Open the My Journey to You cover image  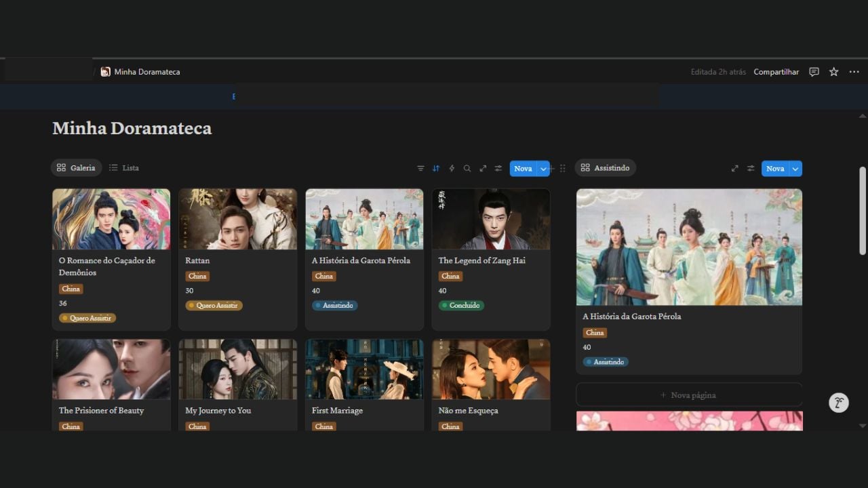tap(238, 369)
